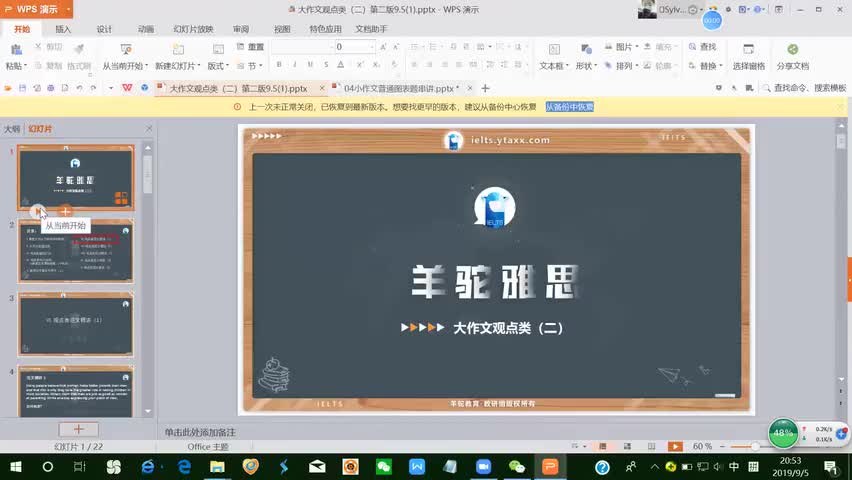Close the slide thumbnail panel

click(149, 128)
